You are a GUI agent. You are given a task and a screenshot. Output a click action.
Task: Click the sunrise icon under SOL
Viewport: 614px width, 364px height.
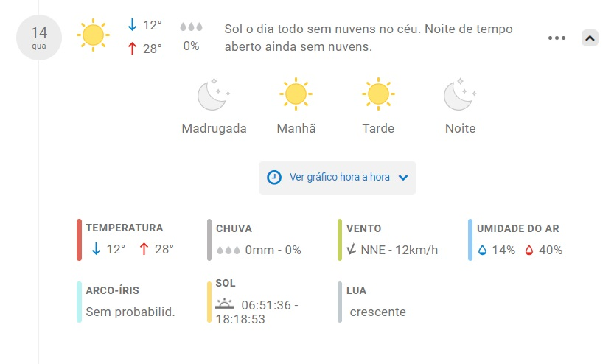coord(224,304)
